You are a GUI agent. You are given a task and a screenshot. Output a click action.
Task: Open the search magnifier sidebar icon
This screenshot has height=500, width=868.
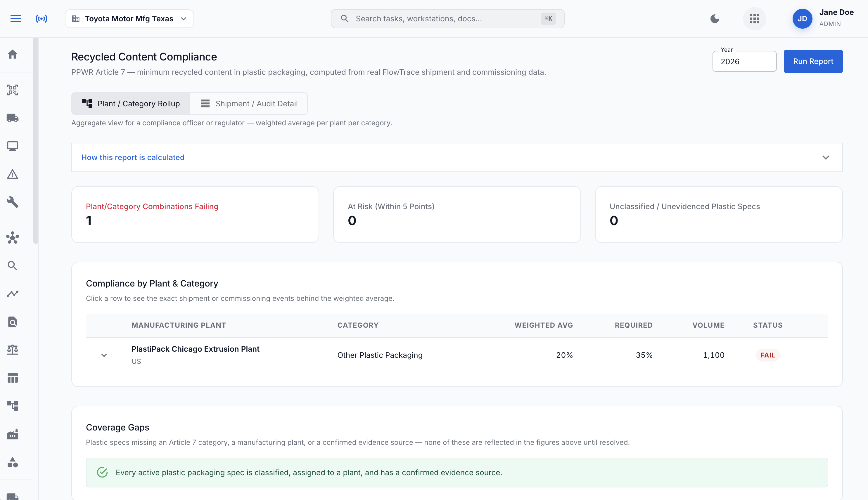click(x=13, y=265)
